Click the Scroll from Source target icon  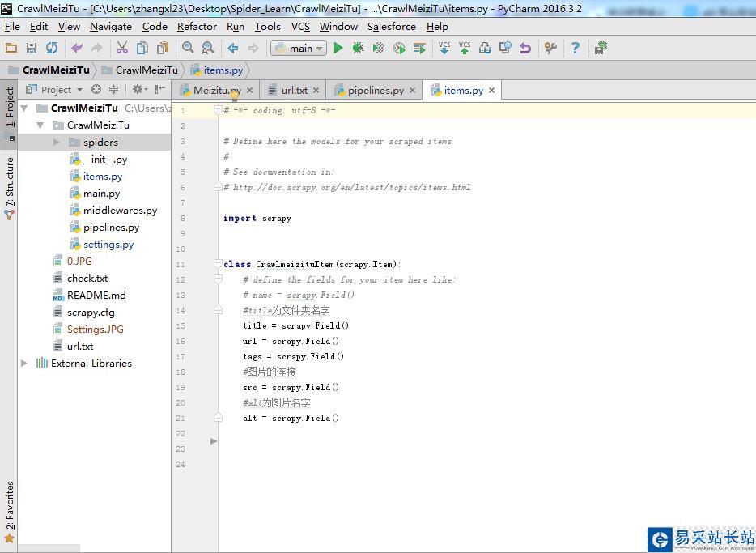[x=96, y=89]
